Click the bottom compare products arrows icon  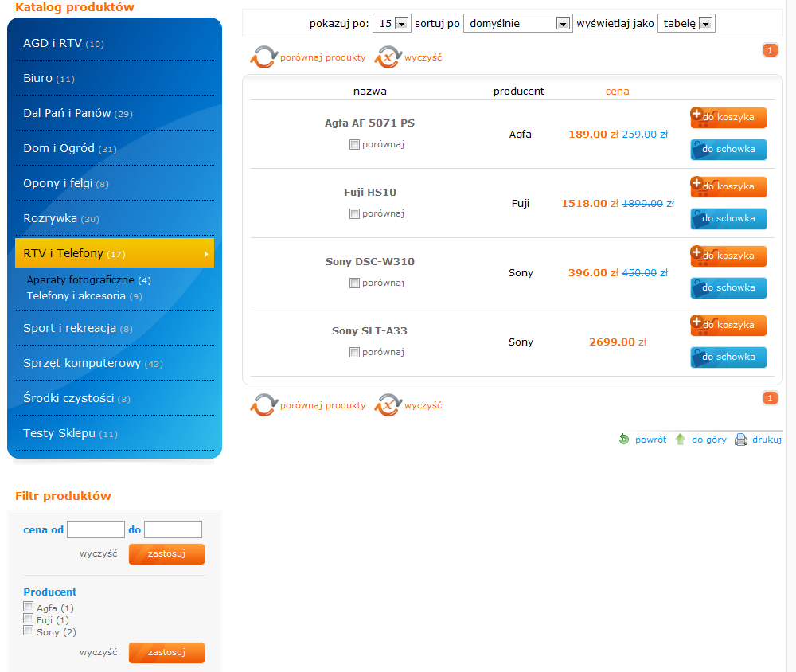click(x=263, y=404)
